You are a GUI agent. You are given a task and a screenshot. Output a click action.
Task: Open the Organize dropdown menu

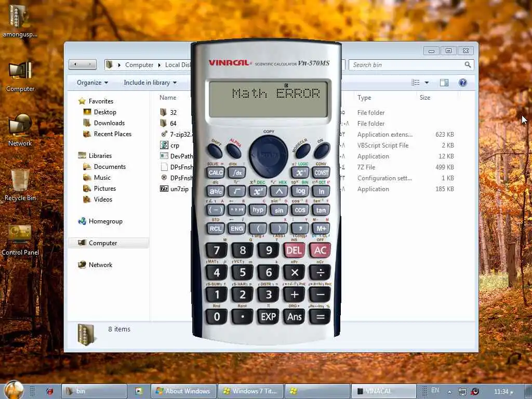(92, 83)
